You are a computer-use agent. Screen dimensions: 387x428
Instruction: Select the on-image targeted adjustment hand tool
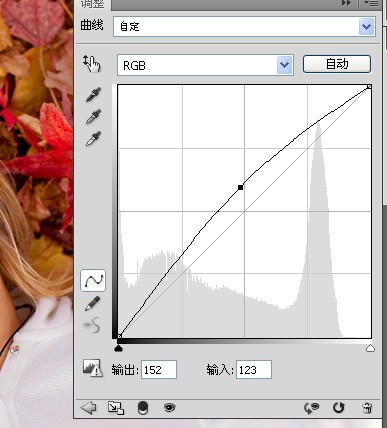(92, 64)
